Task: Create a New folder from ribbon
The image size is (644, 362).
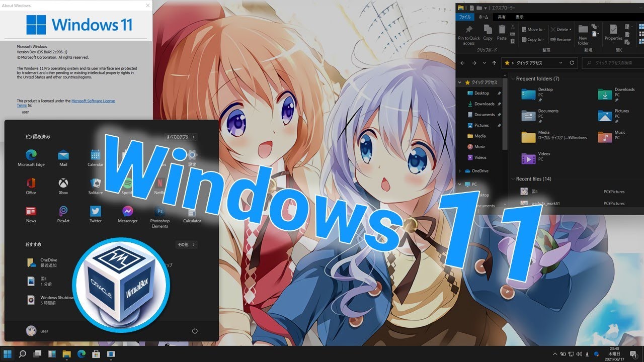Action: [x=583, y=34]
